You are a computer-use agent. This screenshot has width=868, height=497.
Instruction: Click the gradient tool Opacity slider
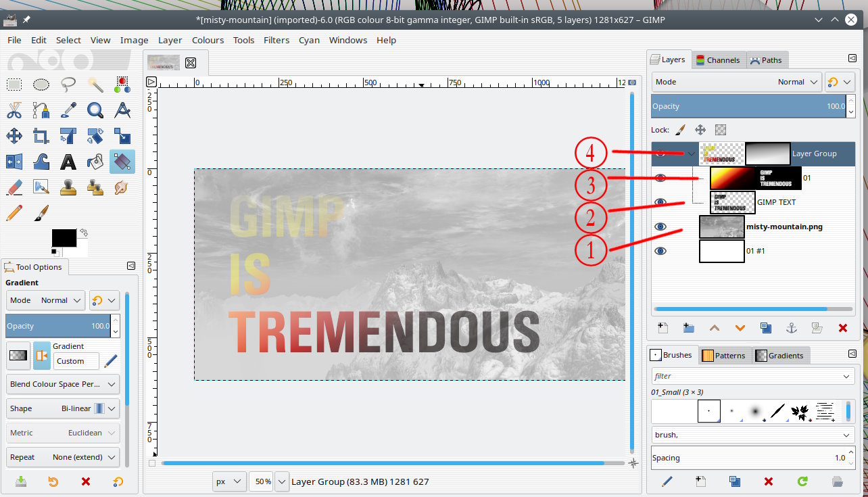click(x=58, y=326)
